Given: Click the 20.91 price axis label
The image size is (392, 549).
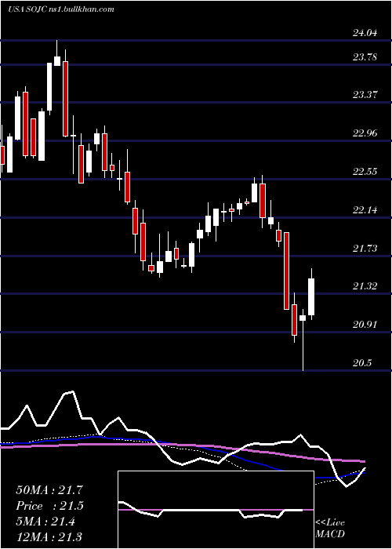Looking at the screenshot, I should click(365, 324).
